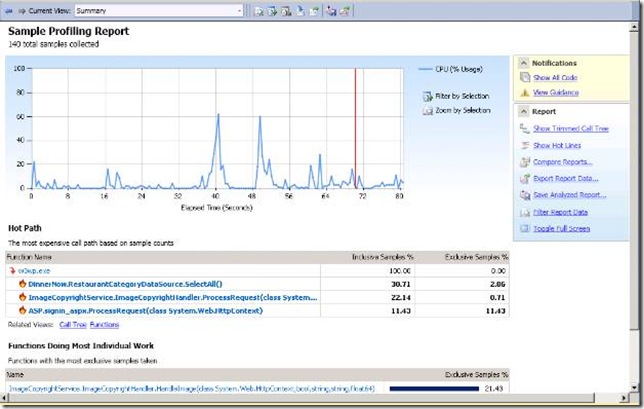Click the Inclusive Samples % column header
The image size is (644, 409).
point(367,257)
